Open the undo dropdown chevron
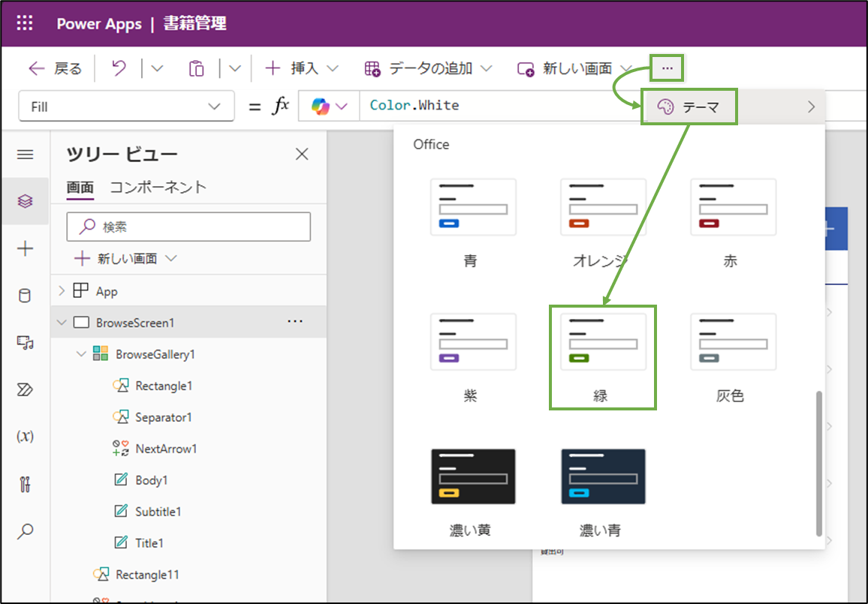The image size is (868, 604). click(157, 68)
